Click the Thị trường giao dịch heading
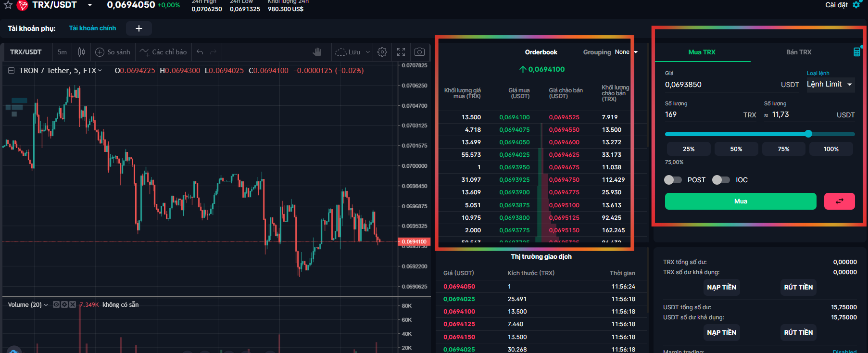868x353 pixels. [541, 257]
